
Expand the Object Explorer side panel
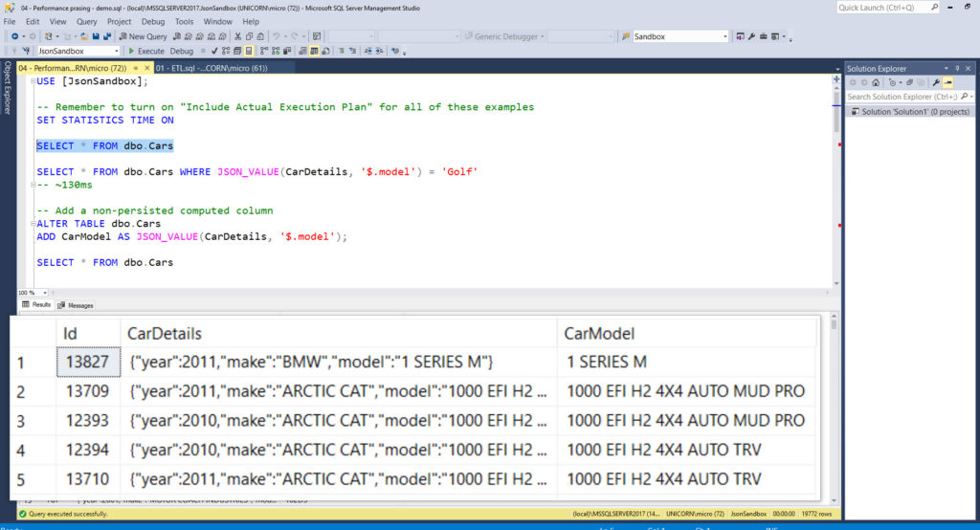[x=8, y=87]
